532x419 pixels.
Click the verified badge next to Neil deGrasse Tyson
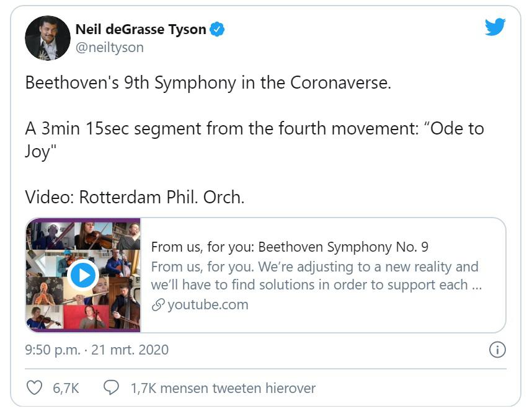point(216,28)
